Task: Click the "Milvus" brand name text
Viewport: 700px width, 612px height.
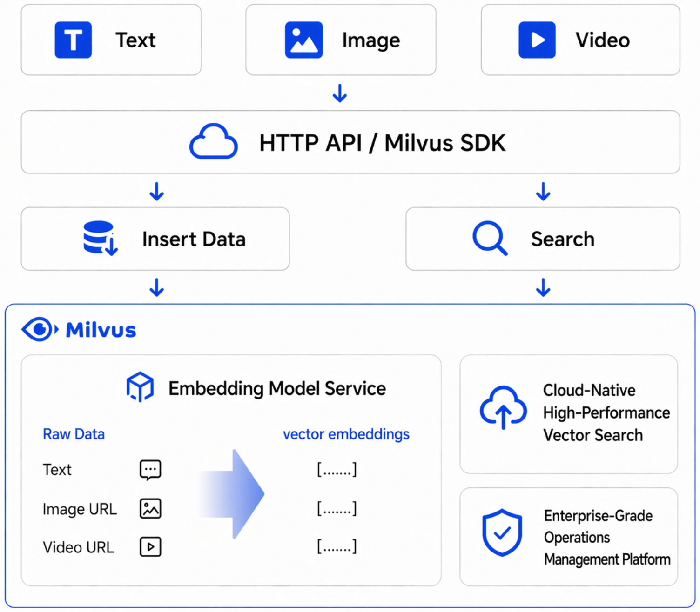Action: point(101,330)
